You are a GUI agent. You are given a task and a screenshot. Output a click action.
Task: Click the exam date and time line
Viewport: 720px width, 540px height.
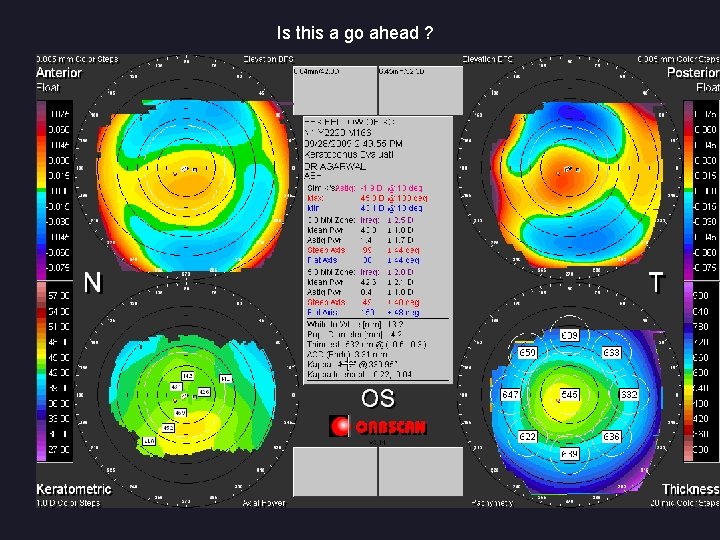pyautogui.click(x=354, y=144)
